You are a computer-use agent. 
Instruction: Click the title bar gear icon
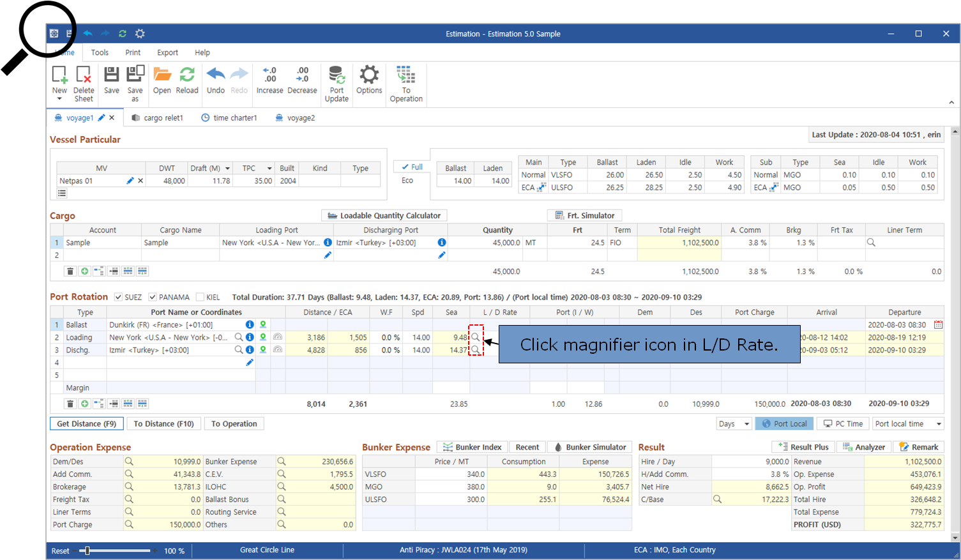tap(140, 34)
